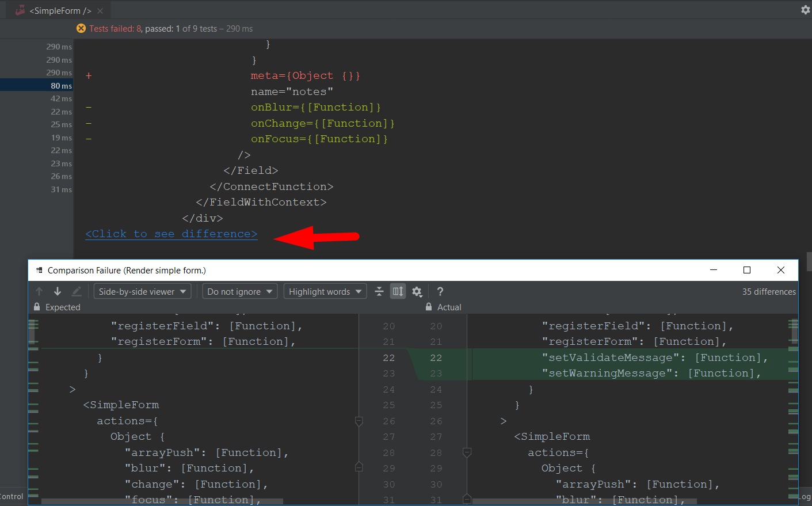The height and width of the screenshot is (506, 812).
Task: Open the diff viewer settings gear
Action: tap(417, 291)
